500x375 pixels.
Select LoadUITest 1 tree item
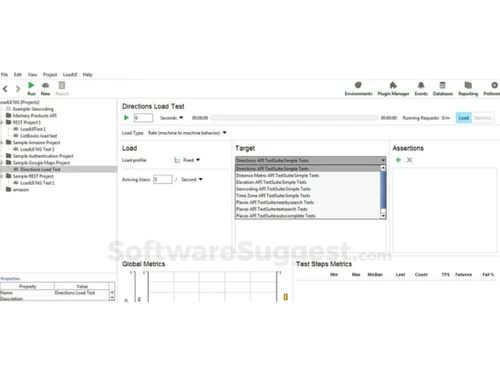tap(33, 129)
